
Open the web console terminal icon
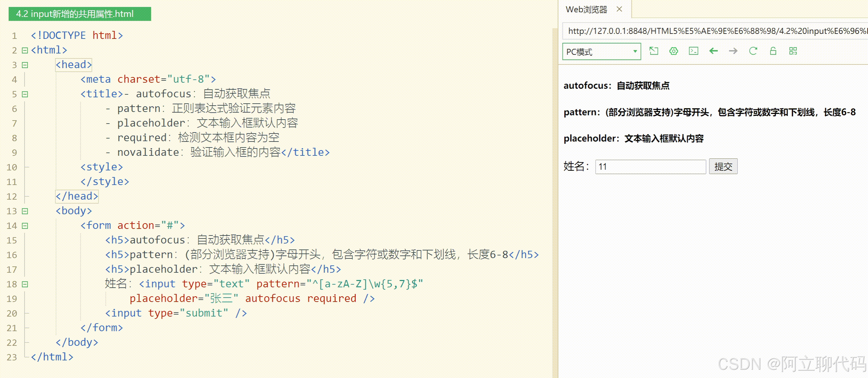[x=693, y=51]
